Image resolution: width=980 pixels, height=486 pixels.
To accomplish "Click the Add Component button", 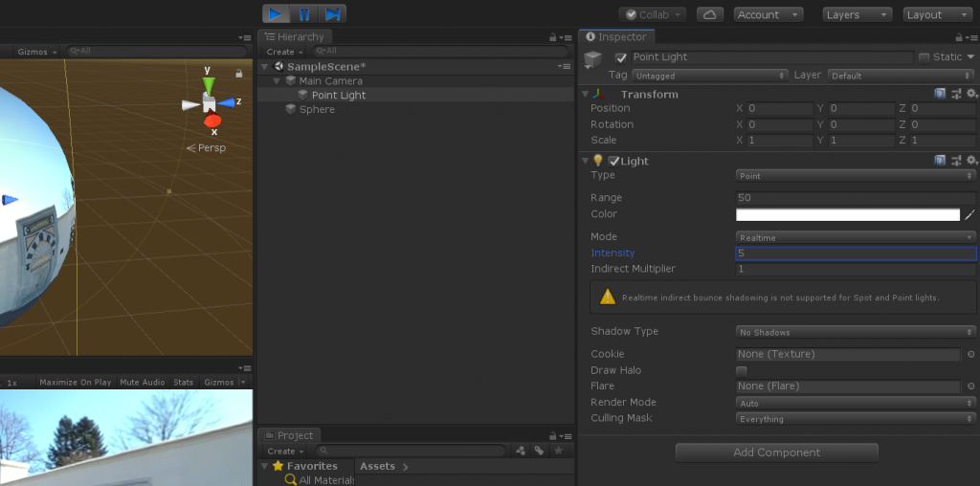I will tap(777, 453).
